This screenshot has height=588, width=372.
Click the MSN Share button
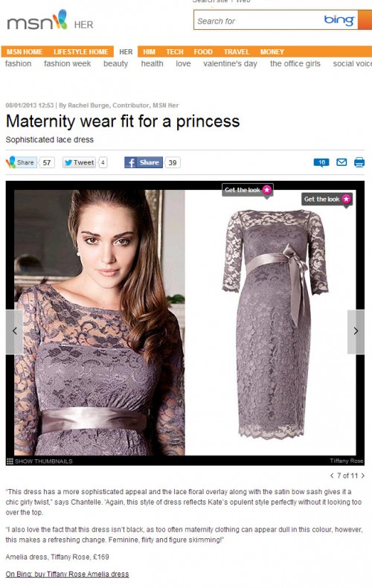tap(22, 162)
